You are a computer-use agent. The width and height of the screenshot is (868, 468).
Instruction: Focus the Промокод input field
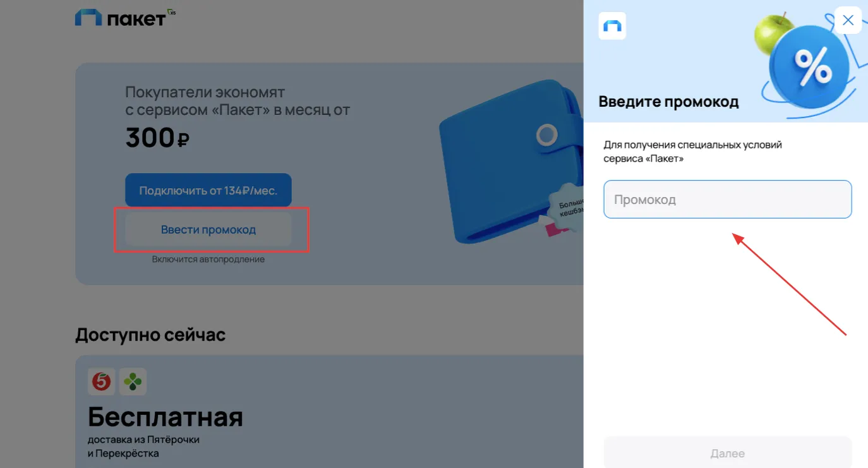[x=728, y=200]
